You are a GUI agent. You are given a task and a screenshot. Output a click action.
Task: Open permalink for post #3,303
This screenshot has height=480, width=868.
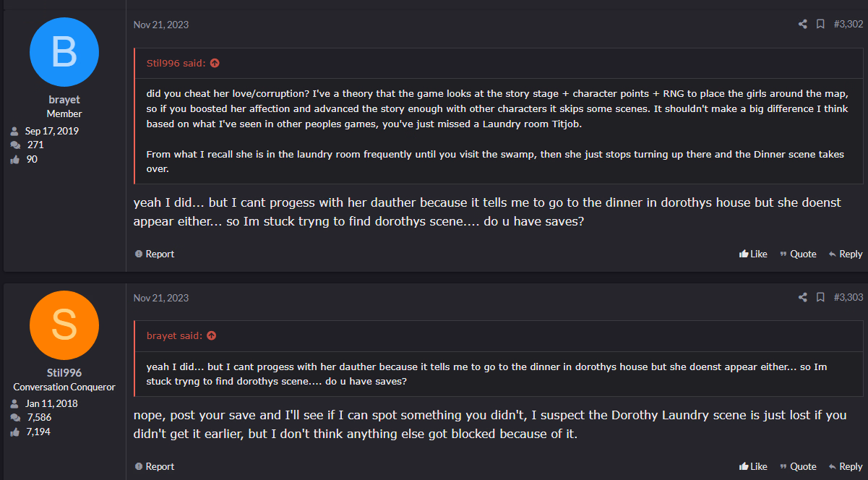(x=848, y=297)
